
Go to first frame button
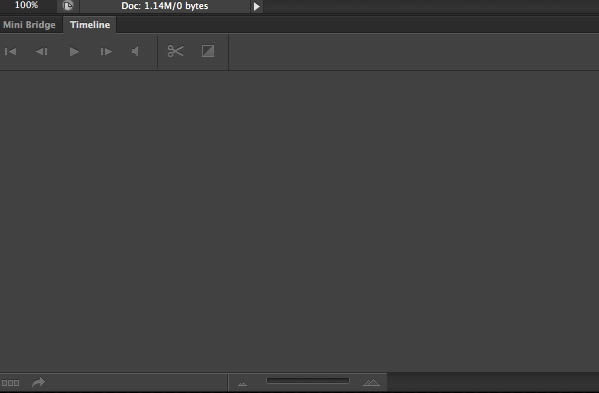(x=10, y=51)
